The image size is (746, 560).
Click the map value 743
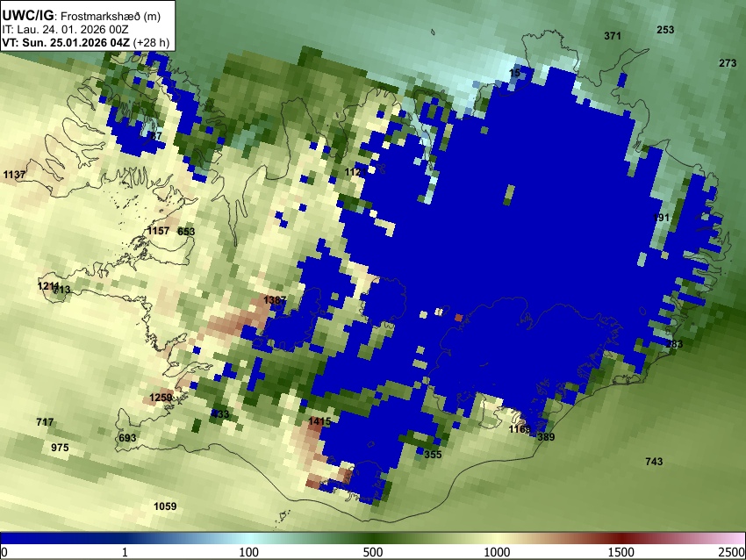(x=654, y=461)
